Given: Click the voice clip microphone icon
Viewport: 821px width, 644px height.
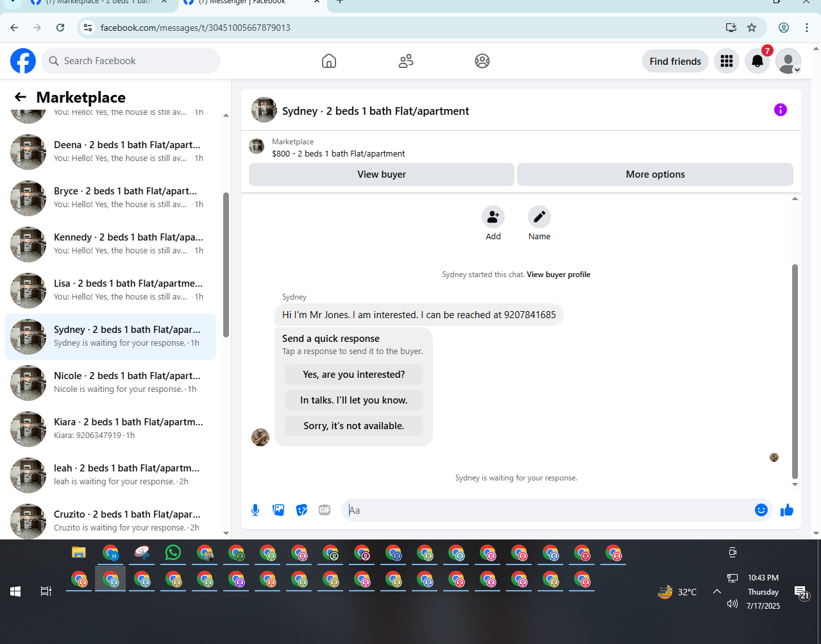Looking at the screenshot, I should pos(255,510).
